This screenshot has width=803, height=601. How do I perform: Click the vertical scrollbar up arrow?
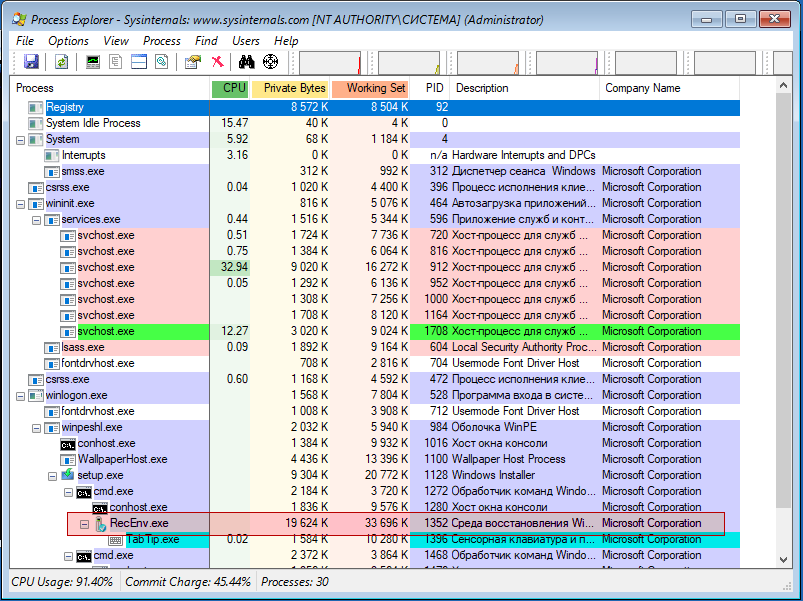click(x=784, y=85)
